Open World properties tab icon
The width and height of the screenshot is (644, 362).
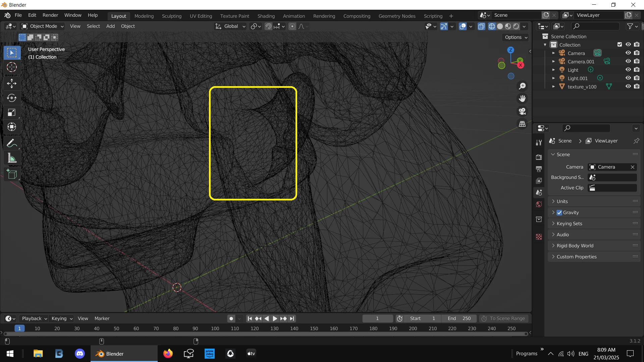[x=539, y=204]
